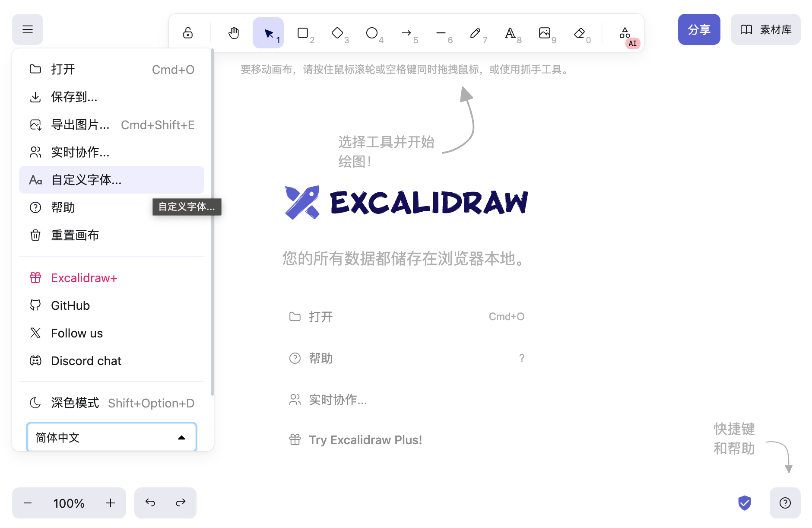Open the more shapes AI tools
812x528 pixels.
tap(625, 33)
